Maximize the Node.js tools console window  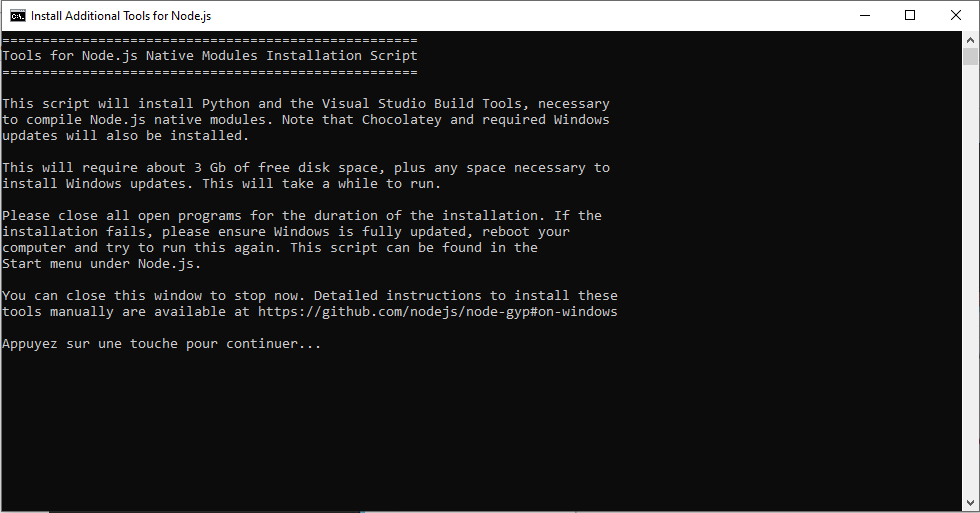point(910,16)
